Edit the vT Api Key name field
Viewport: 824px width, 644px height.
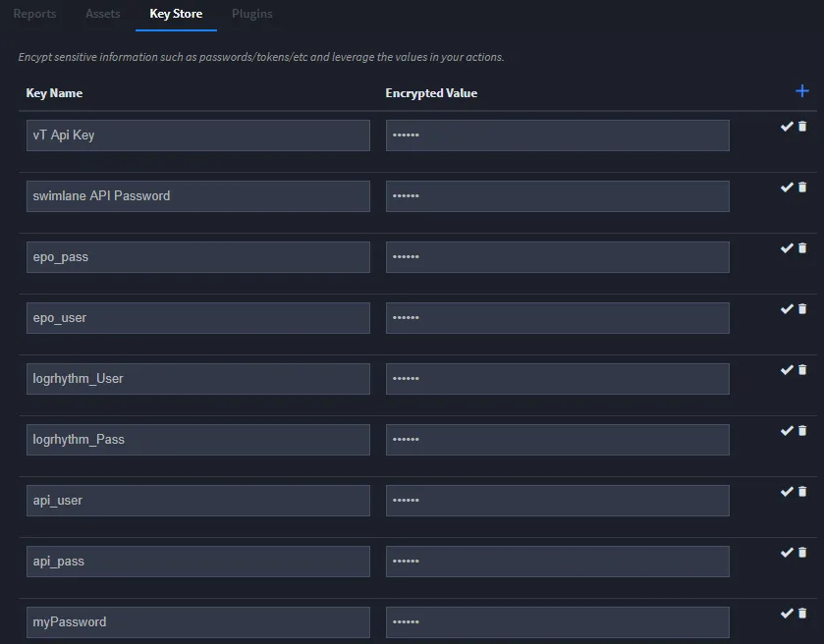pos(198,135)
